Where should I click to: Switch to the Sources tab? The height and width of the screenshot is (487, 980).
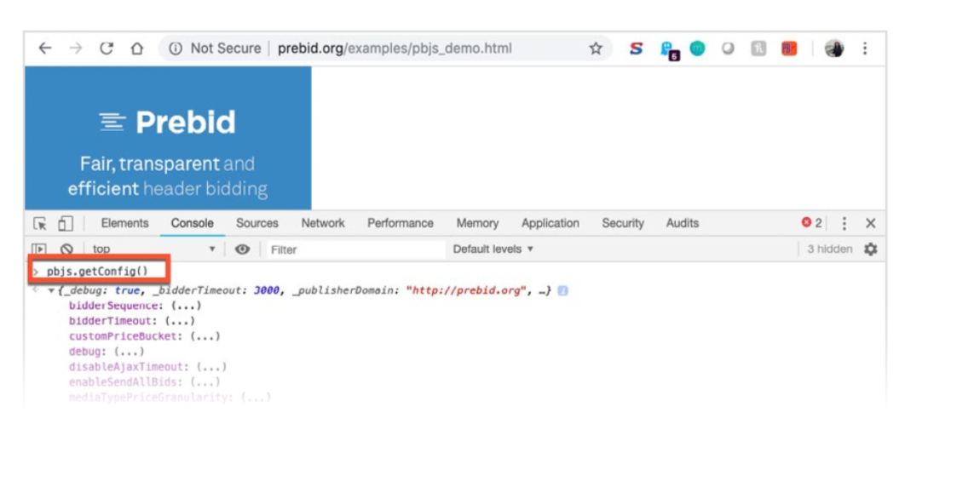257,223
